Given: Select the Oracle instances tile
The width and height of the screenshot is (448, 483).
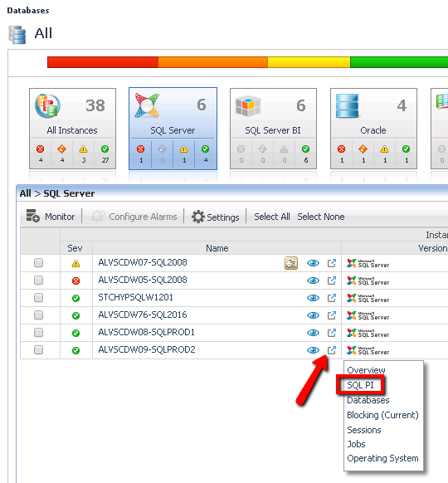Looking at the screenshot, I should tap(373, 129).
